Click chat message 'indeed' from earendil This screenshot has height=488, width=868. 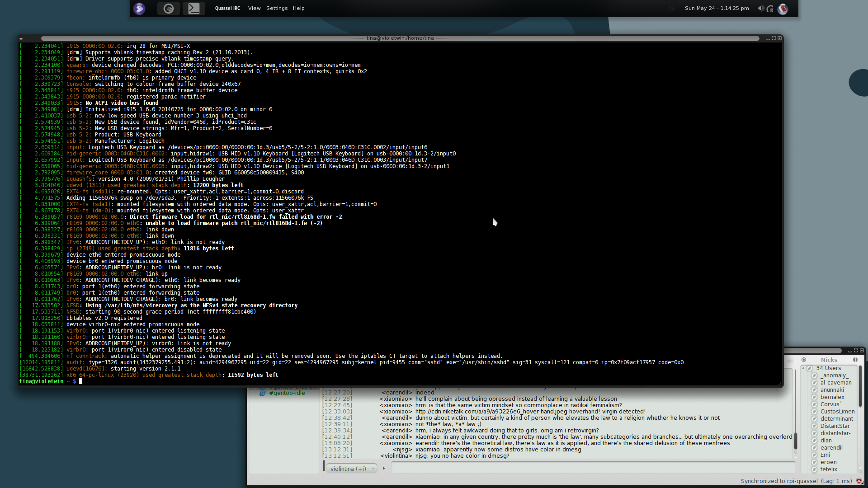425,393
